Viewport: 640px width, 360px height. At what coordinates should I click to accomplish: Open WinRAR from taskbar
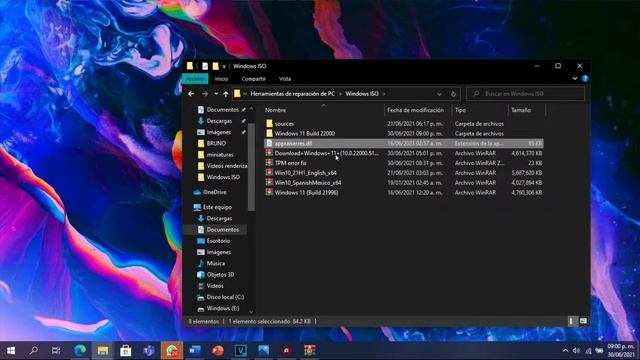tap(309, 350)
